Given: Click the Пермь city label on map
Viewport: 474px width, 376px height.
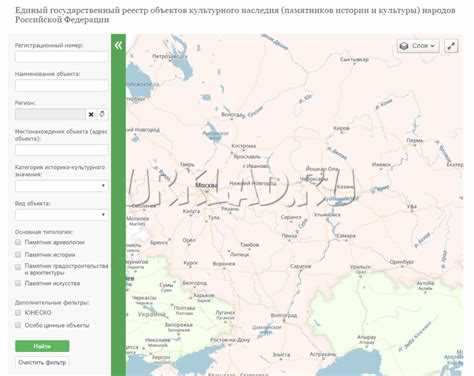Looking at the screenshot, I should (415, 140).
